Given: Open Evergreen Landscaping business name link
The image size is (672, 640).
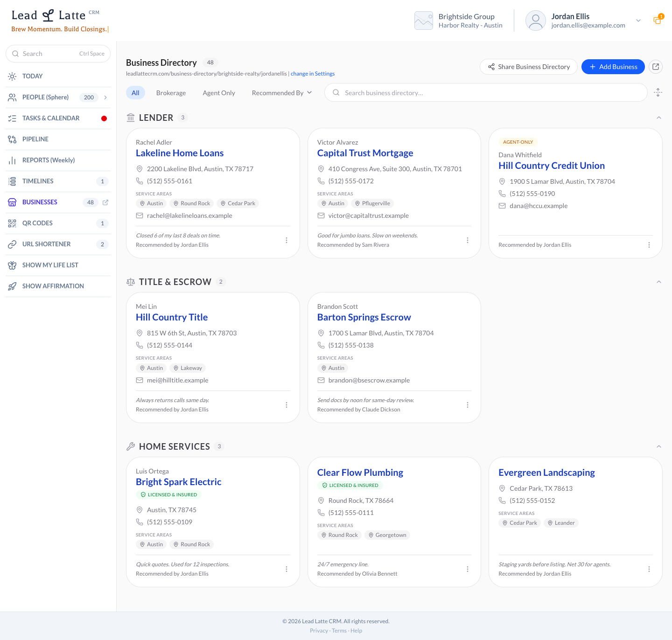Looking at the screenshot, I should click(x=546, y=473).
